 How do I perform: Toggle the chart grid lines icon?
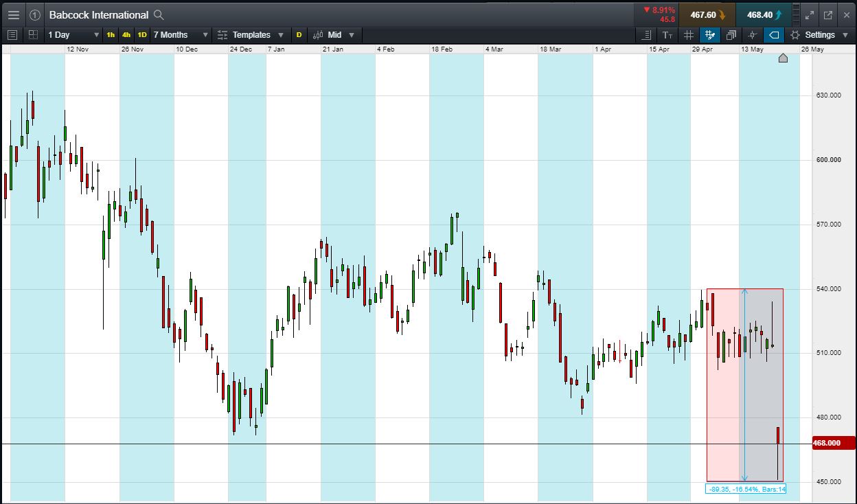(689, 34)
